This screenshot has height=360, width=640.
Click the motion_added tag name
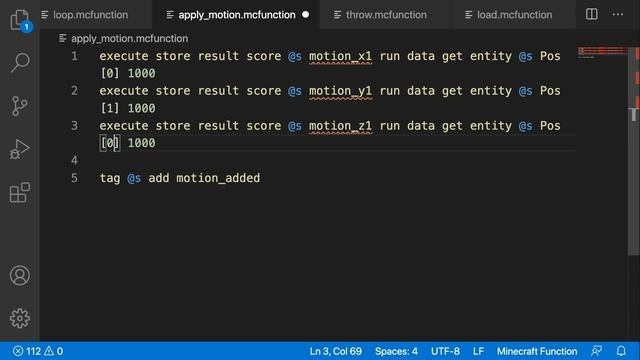pos(218,178)
